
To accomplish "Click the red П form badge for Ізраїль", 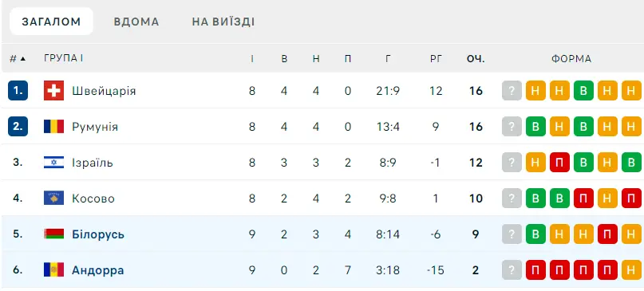I will (559, 163).
